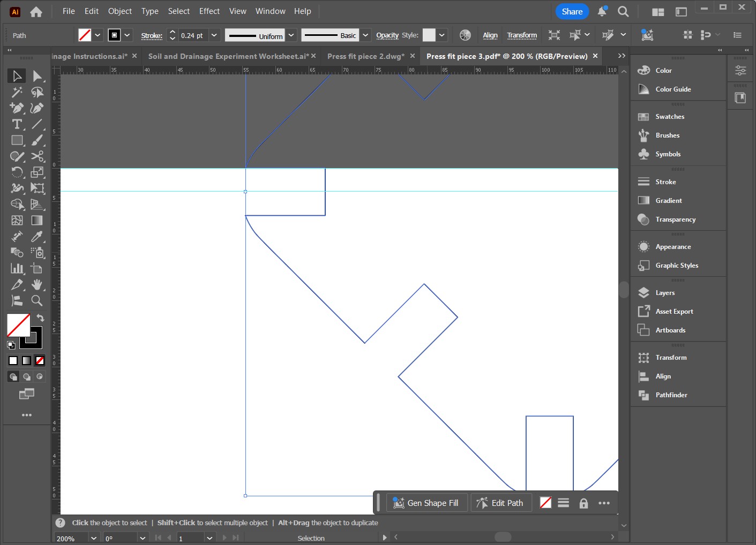
Task: Select the Direct Selection tool
Action: 37,76
